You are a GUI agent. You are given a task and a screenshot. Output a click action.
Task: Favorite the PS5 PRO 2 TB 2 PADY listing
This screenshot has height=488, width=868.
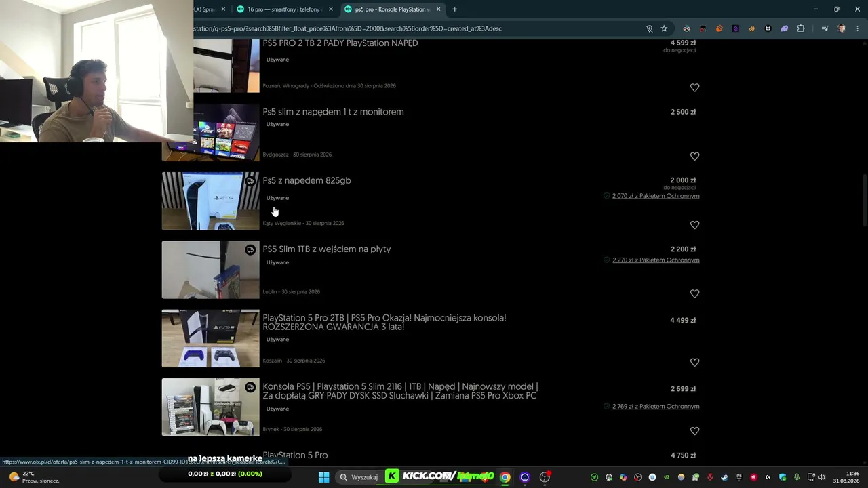[694, 87]
